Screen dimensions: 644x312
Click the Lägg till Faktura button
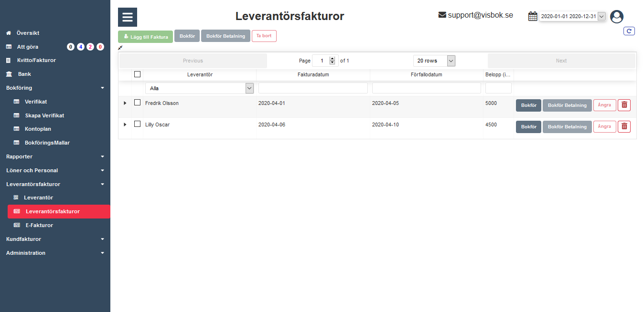[x=145, y=37]
